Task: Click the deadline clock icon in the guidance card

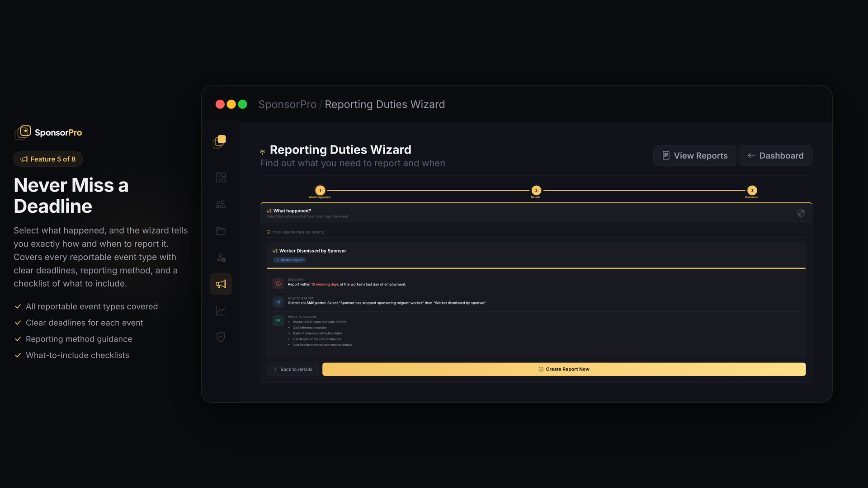Action: coord(278,283)
